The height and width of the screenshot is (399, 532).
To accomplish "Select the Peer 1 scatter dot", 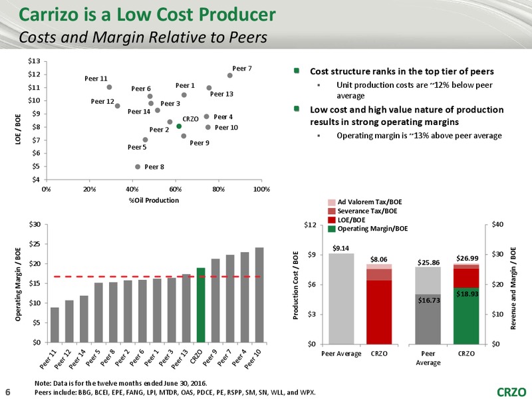I will click(184, 95).
